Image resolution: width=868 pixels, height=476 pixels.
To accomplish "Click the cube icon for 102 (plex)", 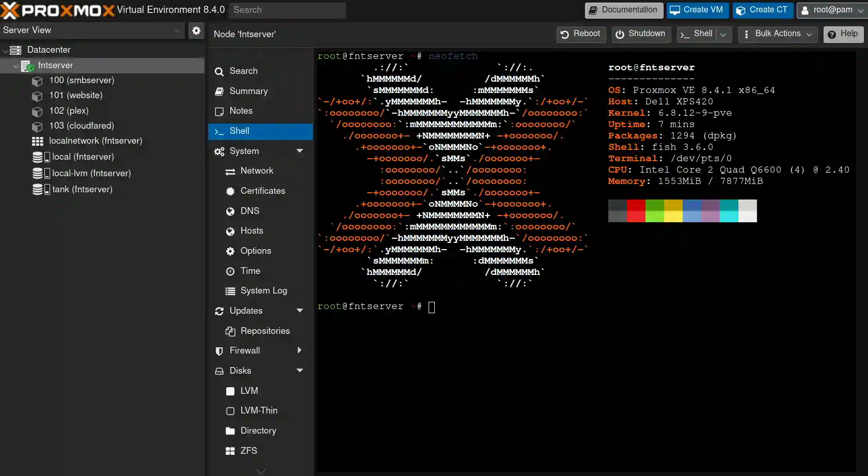I will 37,112.
